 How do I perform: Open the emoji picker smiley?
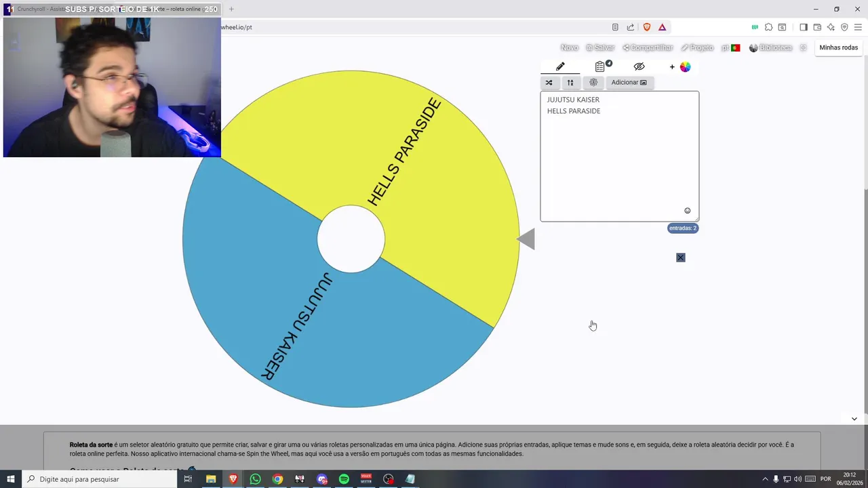687,211
